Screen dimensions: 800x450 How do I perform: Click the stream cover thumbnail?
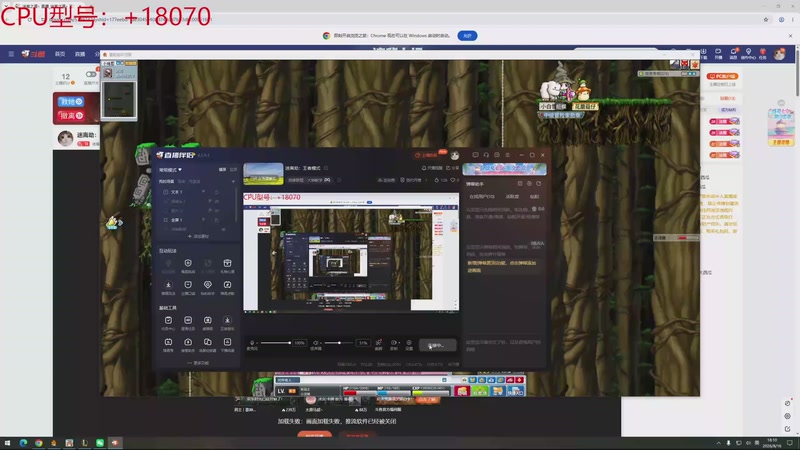pos(263,173)
